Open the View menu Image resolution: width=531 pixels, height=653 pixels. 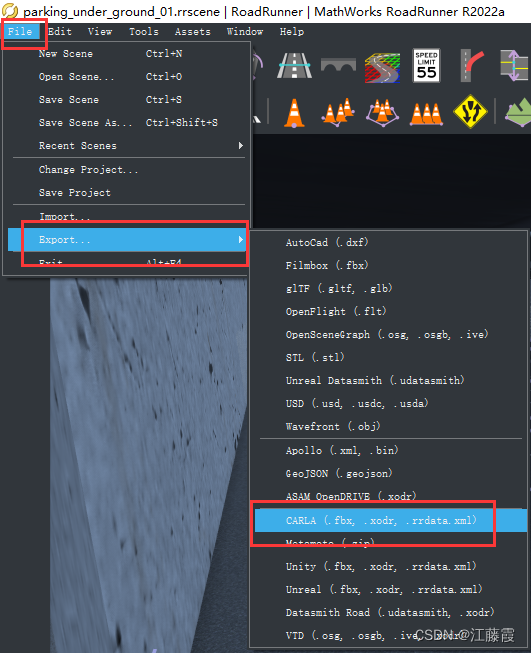100,32
